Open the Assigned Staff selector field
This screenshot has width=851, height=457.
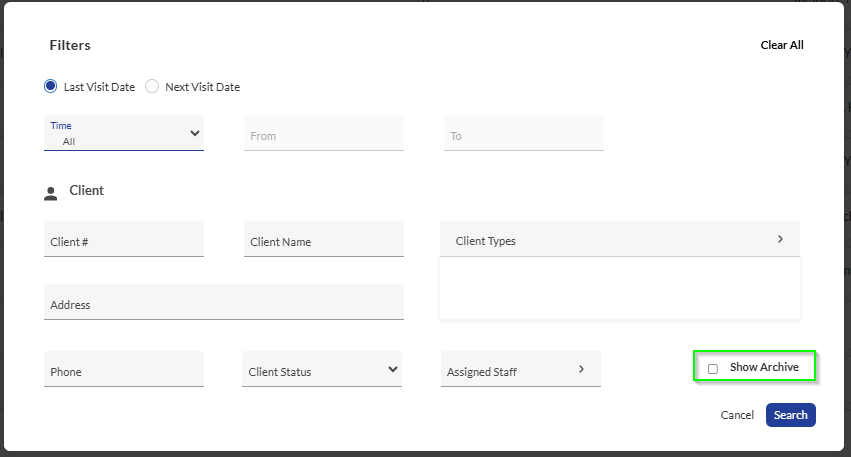pyautogui.click(x=510, y=370)
